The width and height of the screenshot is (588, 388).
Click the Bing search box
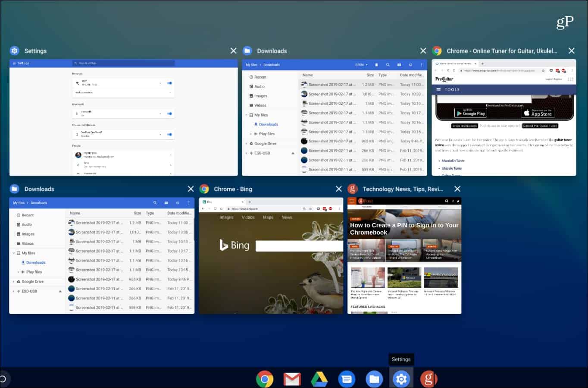pos(299,246)
